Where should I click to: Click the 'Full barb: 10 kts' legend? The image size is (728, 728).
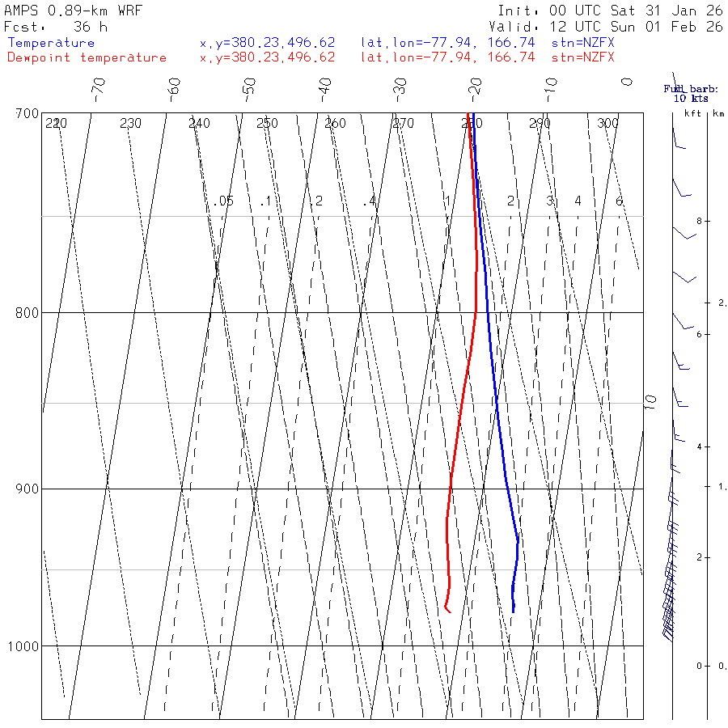[691, 94]
